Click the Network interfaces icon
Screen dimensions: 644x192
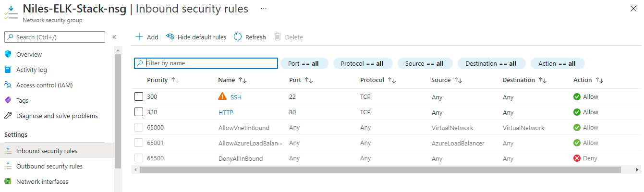(8, 181)
